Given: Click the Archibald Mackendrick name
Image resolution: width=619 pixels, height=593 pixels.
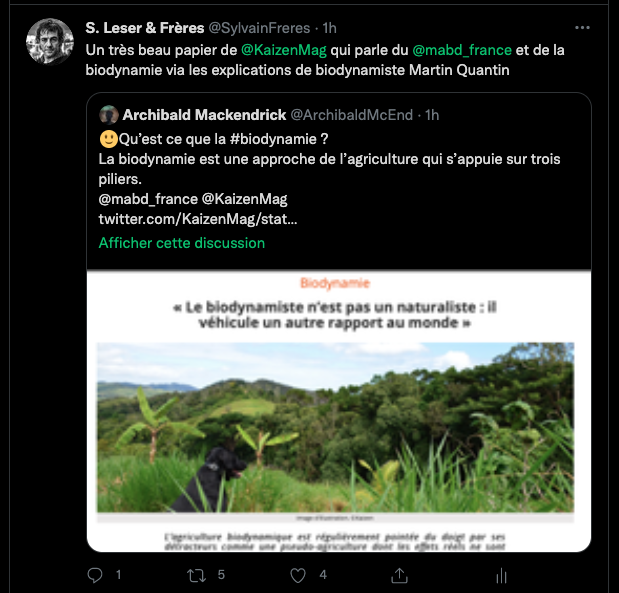Looking at the screenshot, I should 204,115.
